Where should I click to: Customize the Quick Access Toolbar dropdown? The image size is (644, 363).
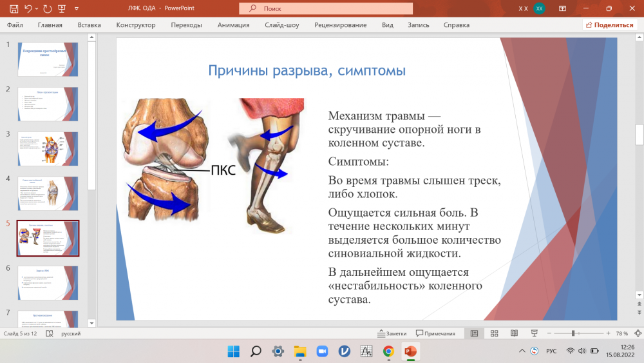point(77,8)
